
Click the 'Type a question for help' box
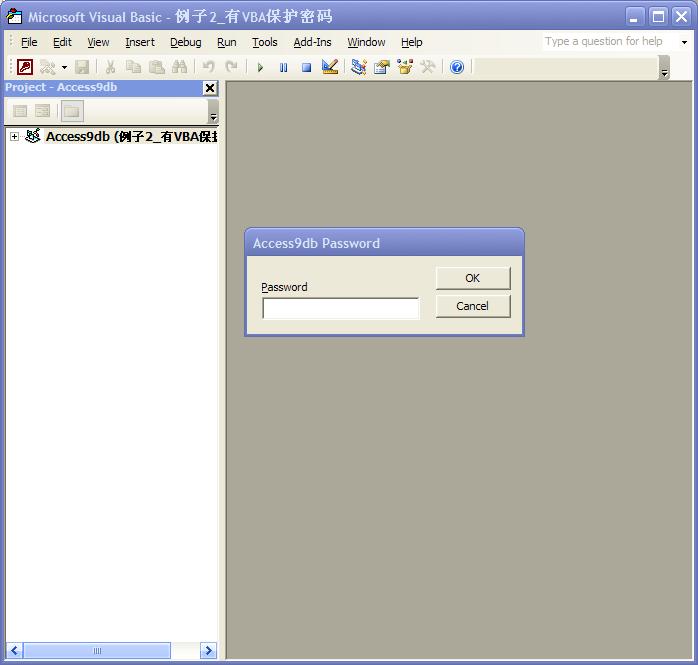pyautogui.click(x=609, y=42)
